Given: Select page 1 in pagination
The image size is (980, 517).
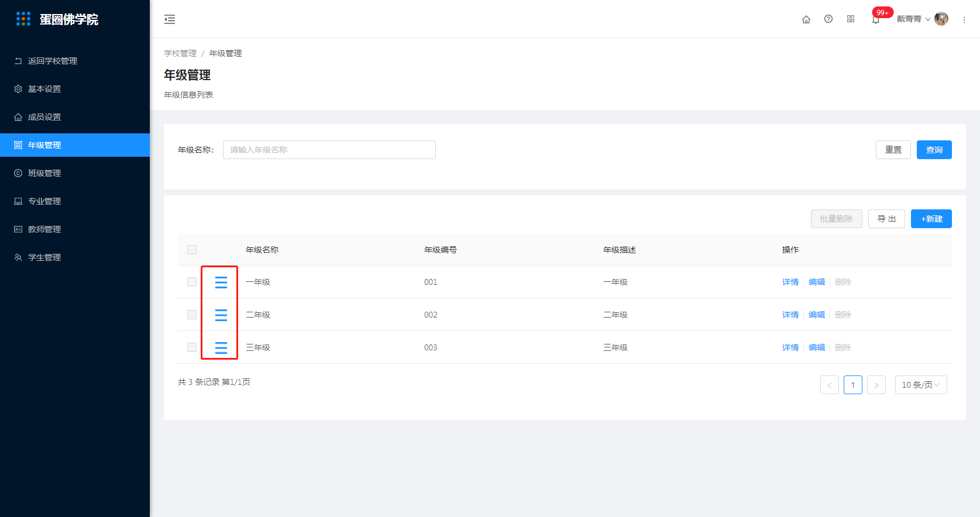Looking at the screenshot, I should tap(853, 385).
